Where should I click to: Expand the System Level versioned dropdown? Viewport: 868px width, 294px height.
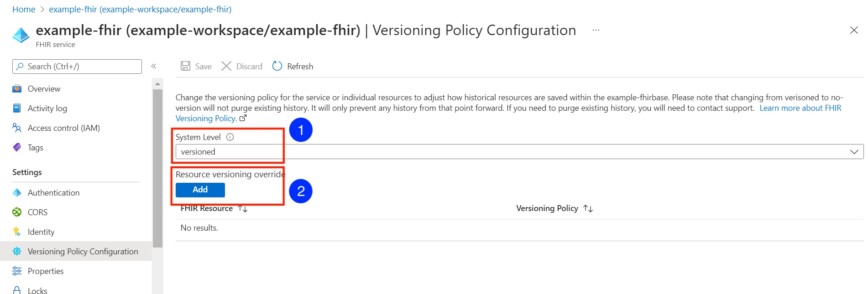pos(519,152)
